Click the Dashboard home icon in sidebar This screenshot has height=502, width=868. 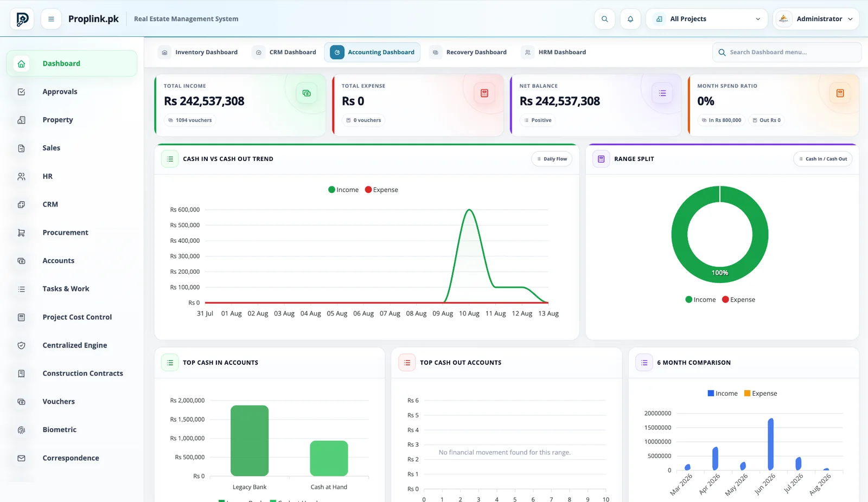[22, 64]
